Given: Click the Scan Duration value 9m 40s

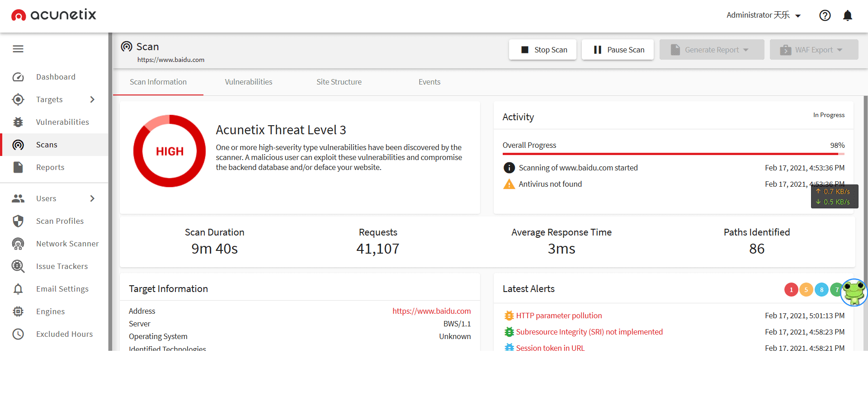Looking at the screenshot, I should click(214, 249).
